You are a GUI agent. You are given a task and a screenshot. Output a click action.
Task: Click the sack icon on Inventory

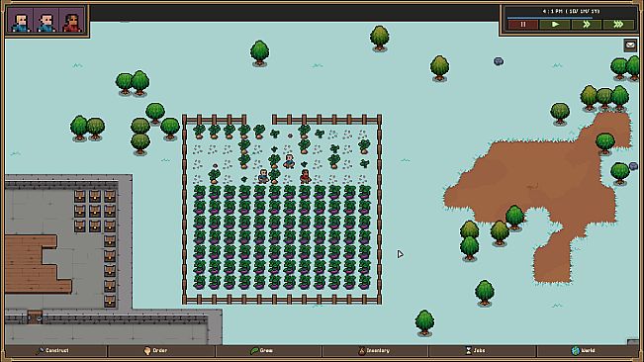pyautogui.click(x=361, y=350)
